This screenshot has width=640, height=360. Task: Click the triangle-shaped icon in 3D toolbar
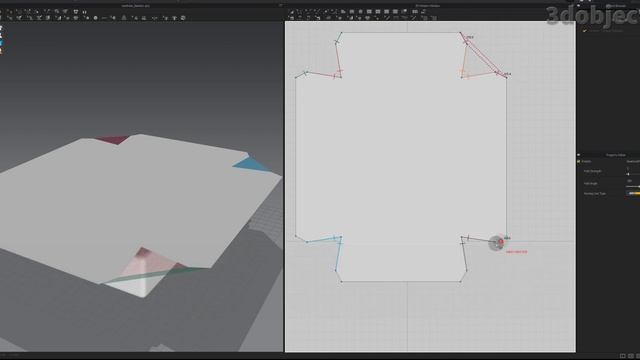pos(124,18)
